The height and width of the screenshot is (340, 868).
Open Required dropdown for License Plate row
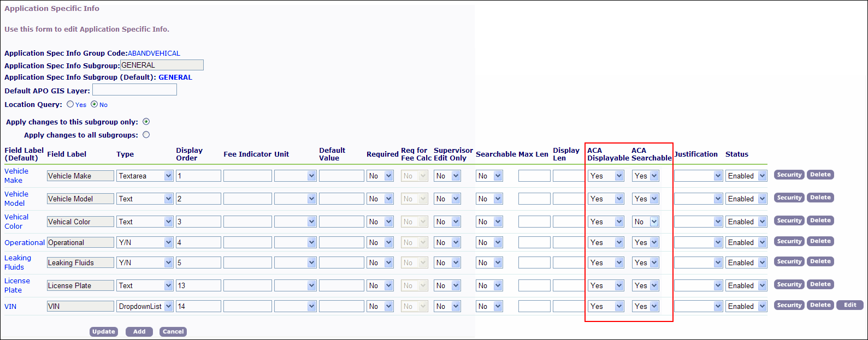click(x=380, y=285)
